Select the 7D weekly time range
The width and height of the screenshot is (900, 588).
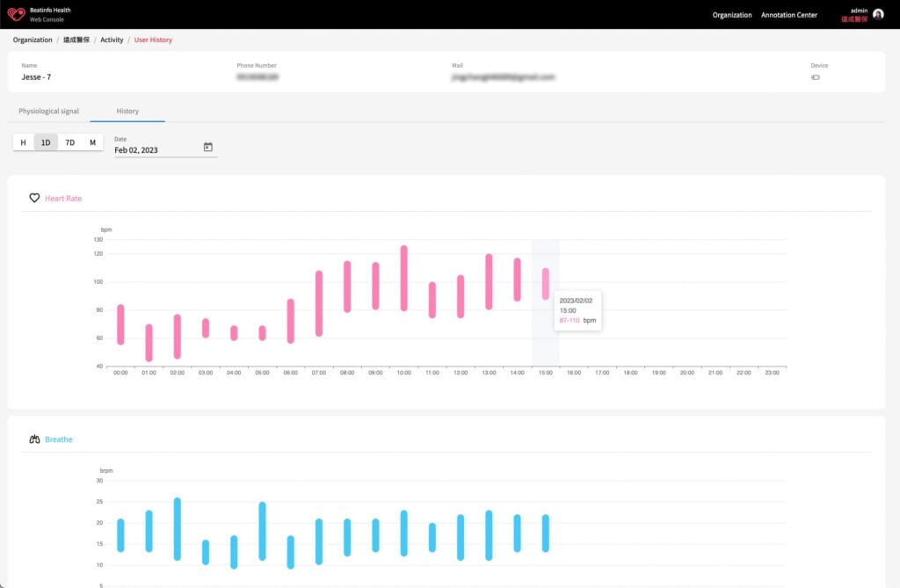pyautogui.click(x=69, y=142)
